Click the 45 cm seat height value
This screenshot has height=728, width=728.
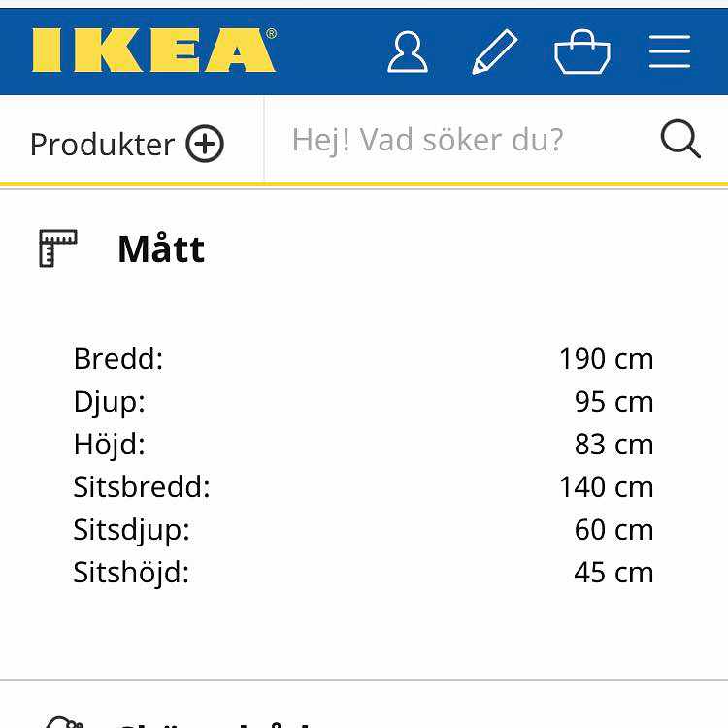[613, 573]
